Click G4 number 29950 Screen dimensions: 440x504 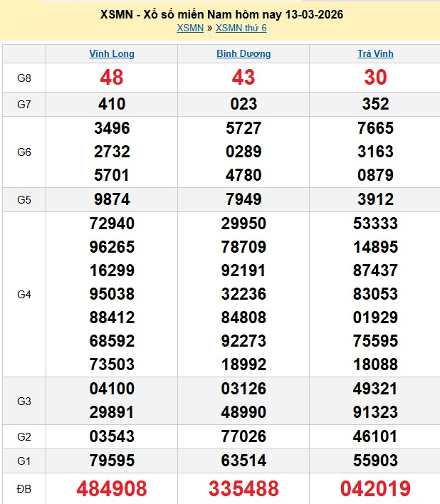tap(243, 224)
